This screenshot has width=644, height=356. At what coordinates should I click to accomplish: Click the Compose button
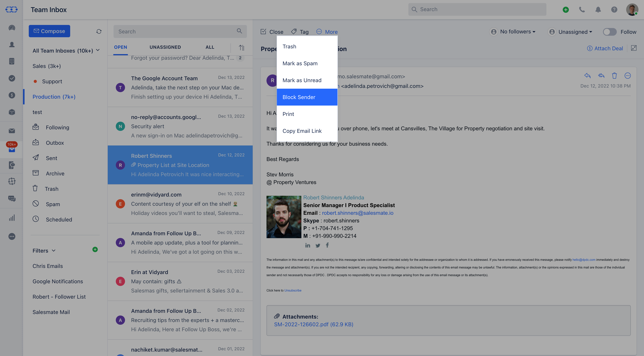49,31
